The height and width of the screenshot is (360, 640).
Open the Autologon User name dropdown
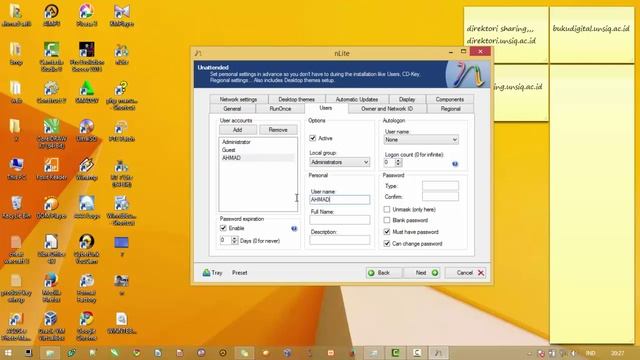421,140
